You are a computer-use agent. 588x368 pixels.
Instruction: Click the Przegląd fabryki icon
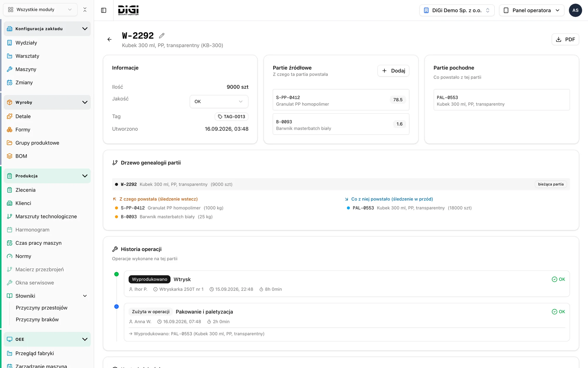[10, 353]
